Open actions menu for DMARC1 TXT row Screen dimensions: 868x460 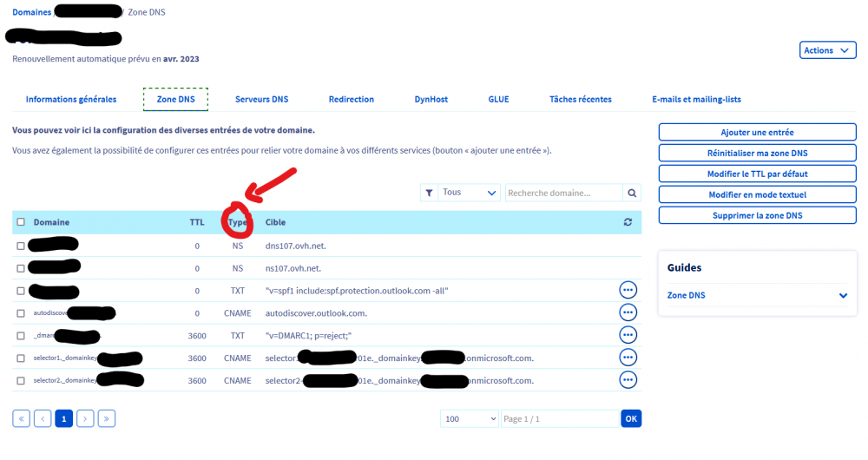628,335
